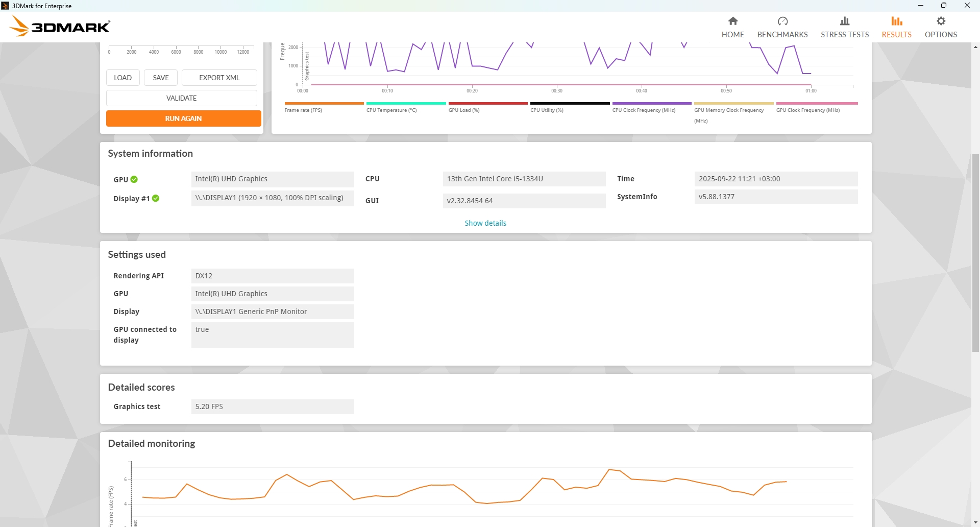980x527 pixels.
Task: Select the GUI version v2.32.8454 64
Action: (x=524, y=201)
